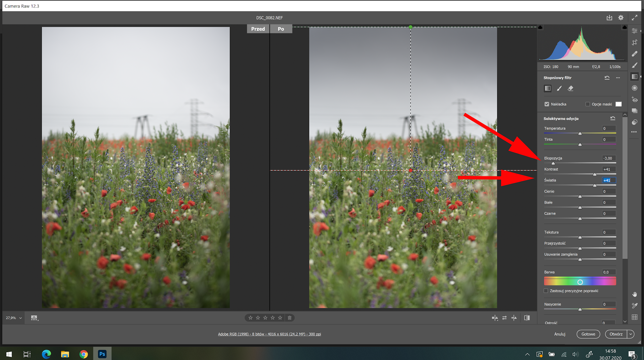Enable the Opcje maski checkbox
This screenshot has height=360, width=644.
pos(587,104)
